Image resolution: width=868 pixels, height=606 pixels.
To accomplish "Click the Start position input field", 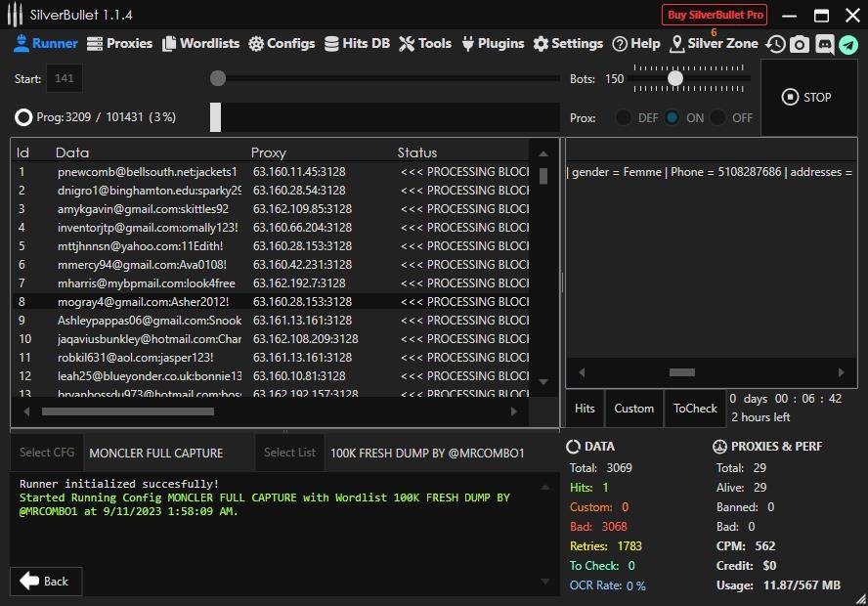I will click(x=65, y=79).
